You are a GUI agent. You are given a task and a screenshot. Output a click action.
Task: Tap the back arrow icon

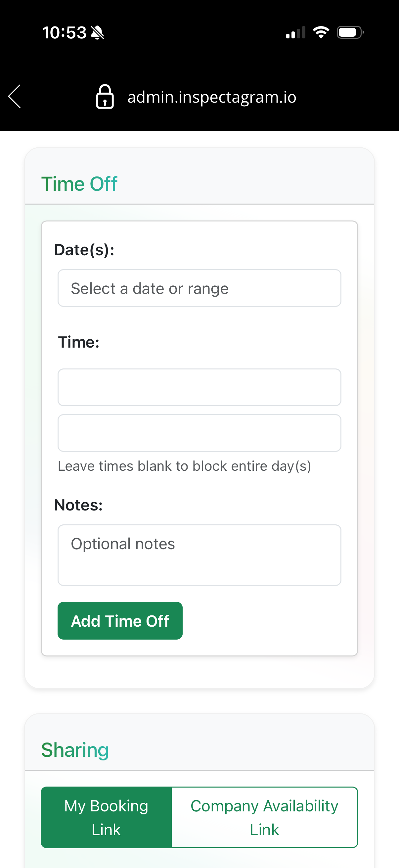[15, 96]
